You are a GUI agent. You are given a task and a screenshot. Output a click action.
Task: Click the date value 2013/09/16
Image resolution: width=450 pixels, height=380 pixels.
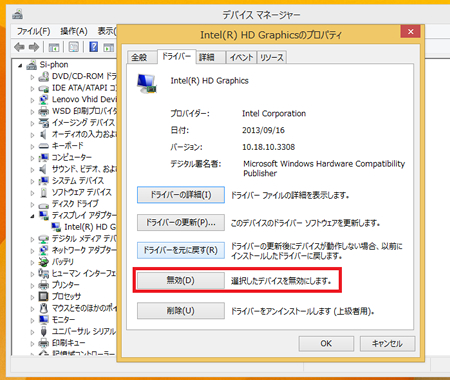pyautogui.click(x=263, y=130)
